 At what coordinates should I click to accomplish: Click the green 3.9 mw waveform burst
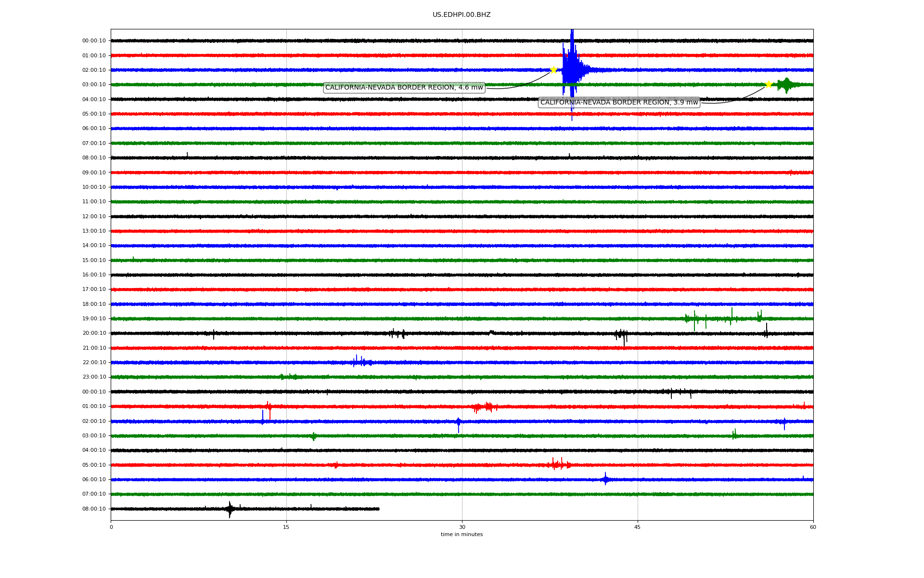(786, 85)
